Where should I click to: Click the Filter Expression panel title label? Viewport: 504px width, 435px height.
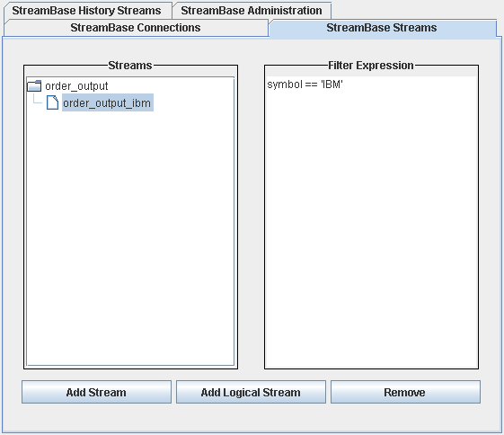(371, 66)
